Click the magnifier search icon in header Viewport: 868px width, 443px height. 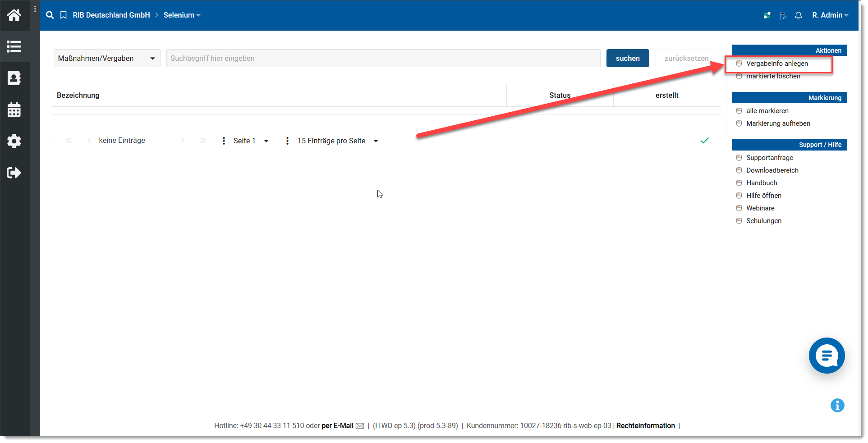click(50, 15)
